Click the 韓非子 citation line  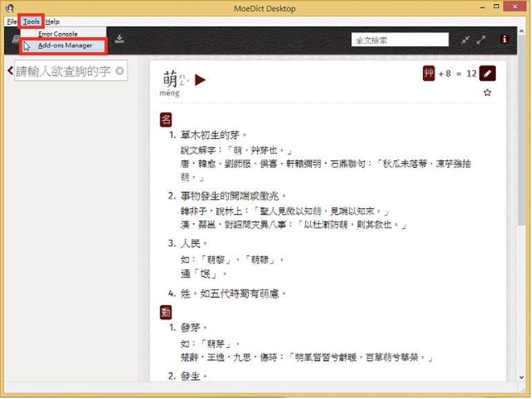coord(285,211)
